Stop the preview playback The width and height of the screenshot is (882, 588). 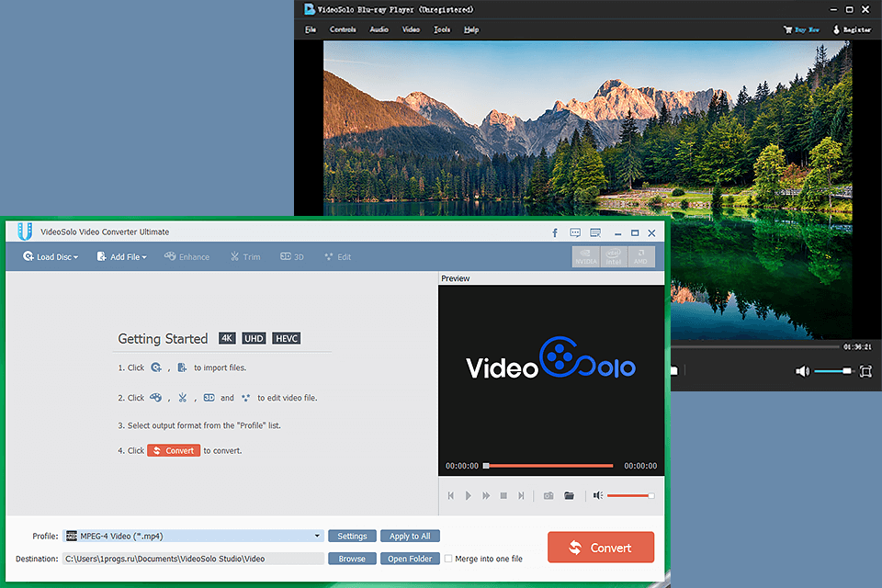[503, 496]
